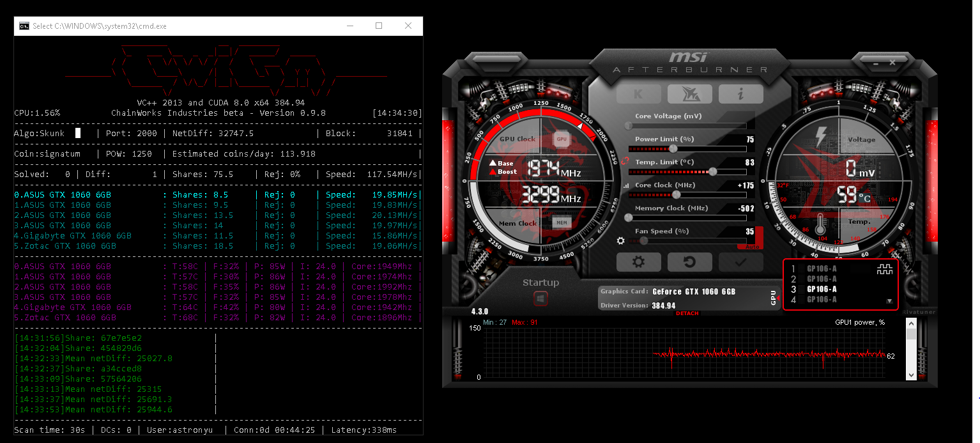Open Afterburner settings gear button
The image size is (980, 443).
(x=638, y=262)
